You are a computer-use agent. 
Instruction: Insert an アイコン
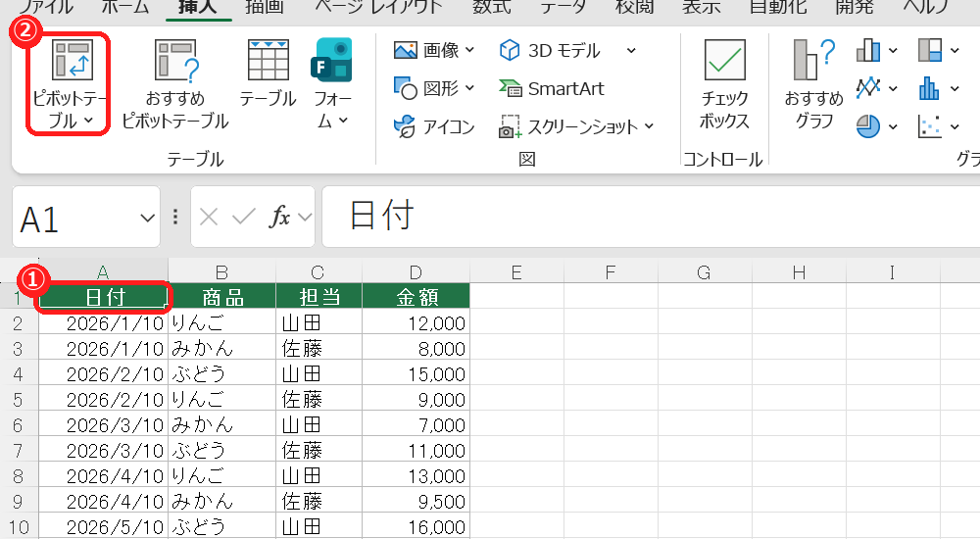pos(434,126)
